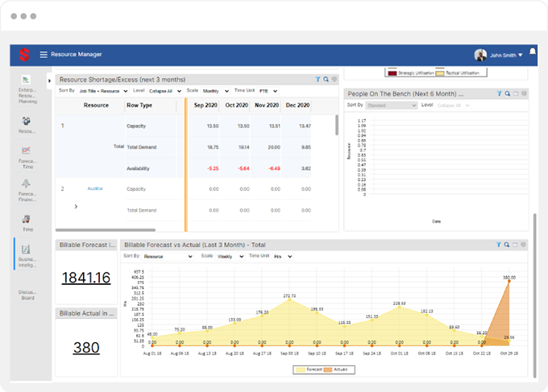Filter the People On The Bench panel
This screenshot has width=548, height=392.
pyautogui.click(x=499, y=93)
